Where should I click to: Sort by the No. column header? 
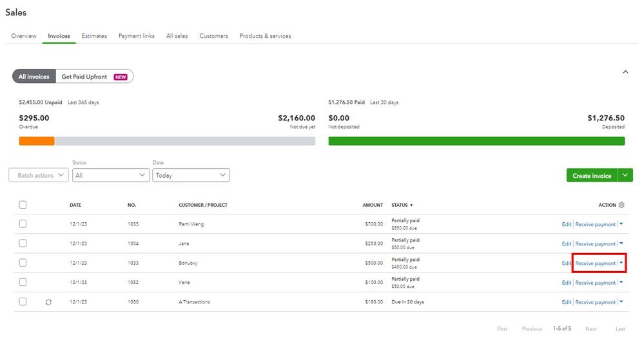132,205
